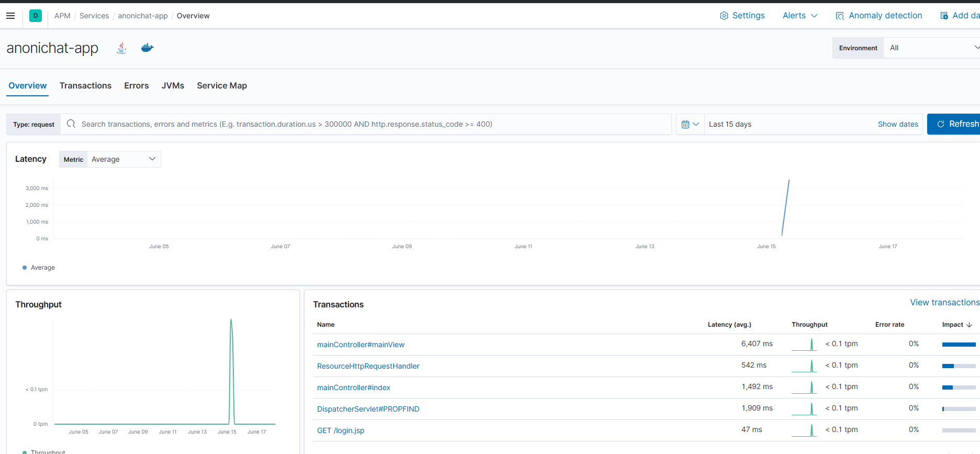Screen dimensions: 980x454
Task: Switch to the Transactions tab
Action: (85, 85)
